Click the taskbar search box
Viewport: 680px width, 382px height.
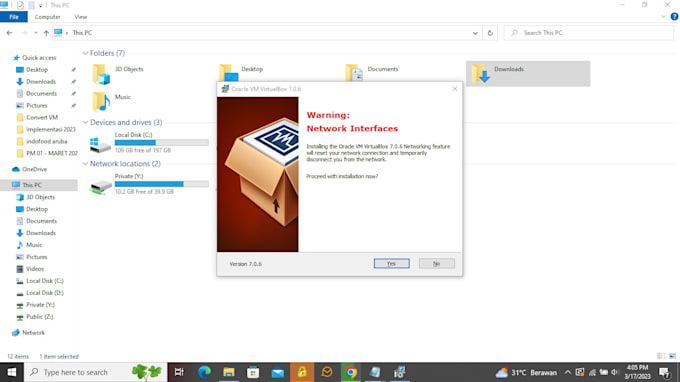click(95, 372)
